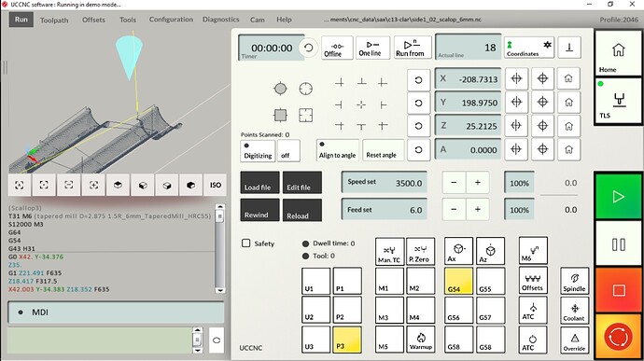This screenshot has width=644, height=361.
Task: Enable the Safety checkbox
Action: [246, 243]
